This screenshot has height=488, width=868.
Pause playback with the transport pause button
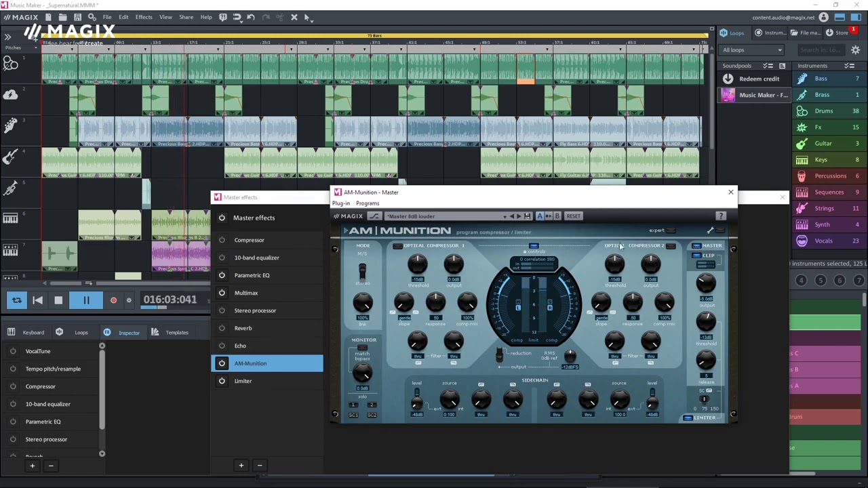click(86, 300)
